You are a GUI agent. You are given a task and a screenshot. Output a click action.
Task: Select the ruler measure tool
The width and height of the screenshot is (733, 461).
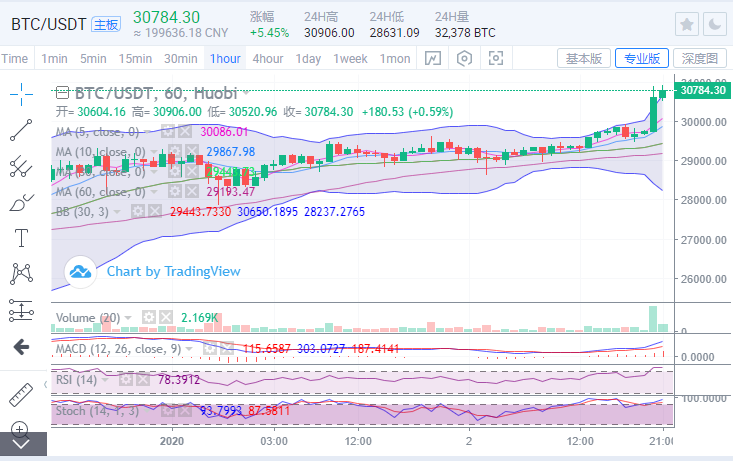pos(22,395)
